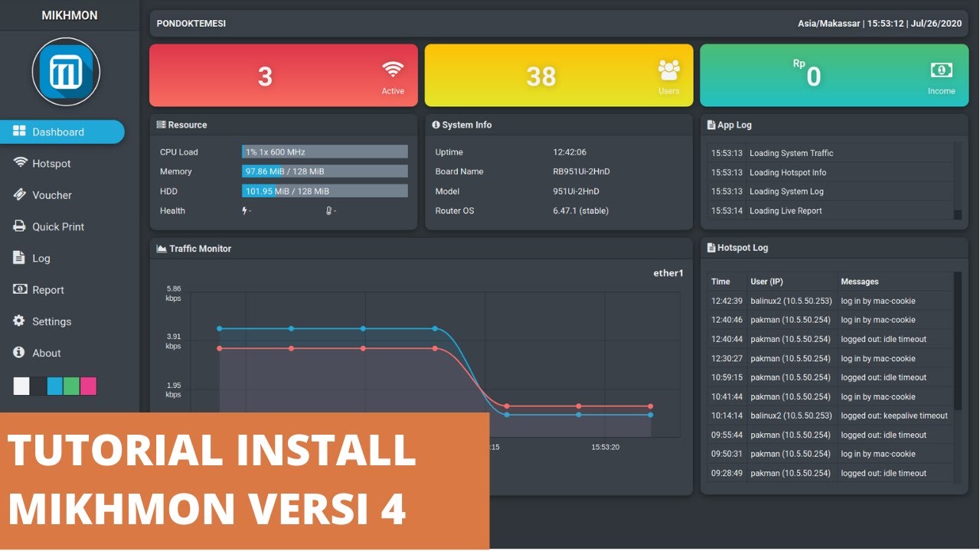Click the users group icon on yellow card

(669, 70)
